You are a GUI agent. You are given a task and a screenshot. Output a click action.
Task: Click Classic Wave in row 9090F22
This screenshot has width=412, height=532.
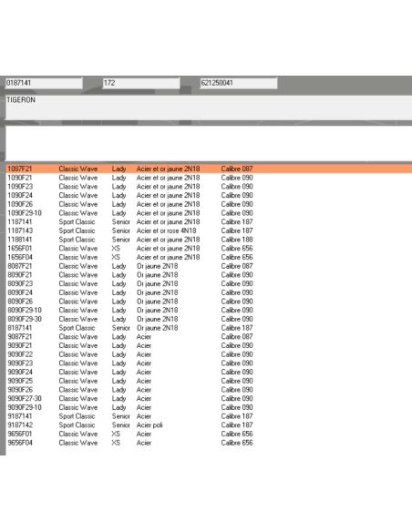78,354
